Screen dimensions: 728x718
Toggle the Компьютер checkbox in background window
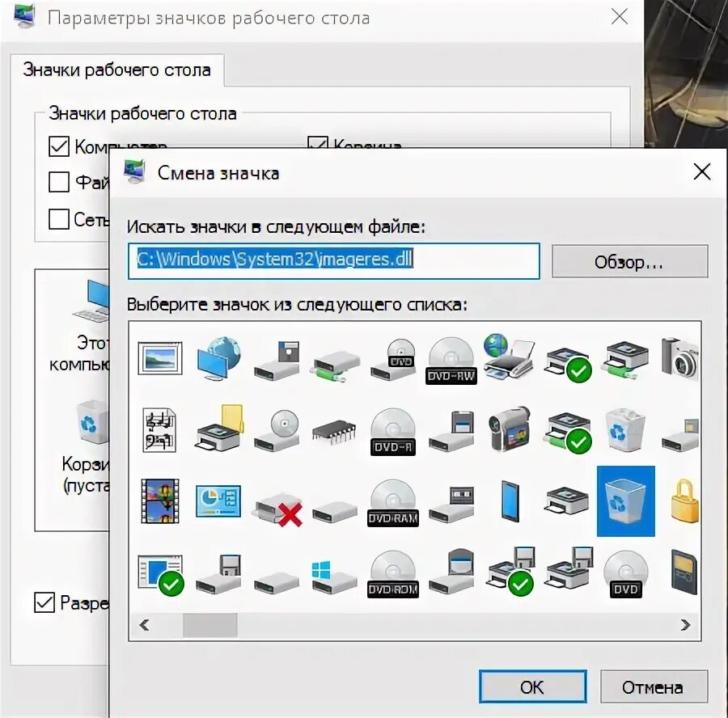(59, 146)
